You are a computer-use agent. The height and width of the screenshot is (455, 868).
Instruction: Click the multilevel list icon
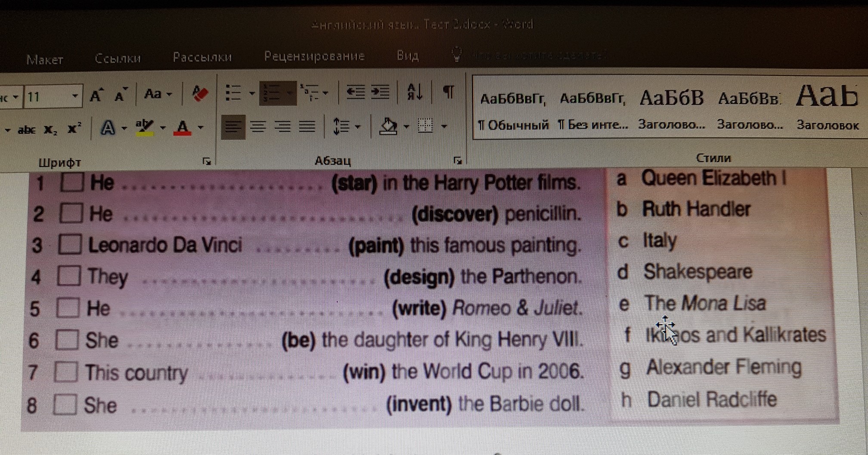(310, 93)
